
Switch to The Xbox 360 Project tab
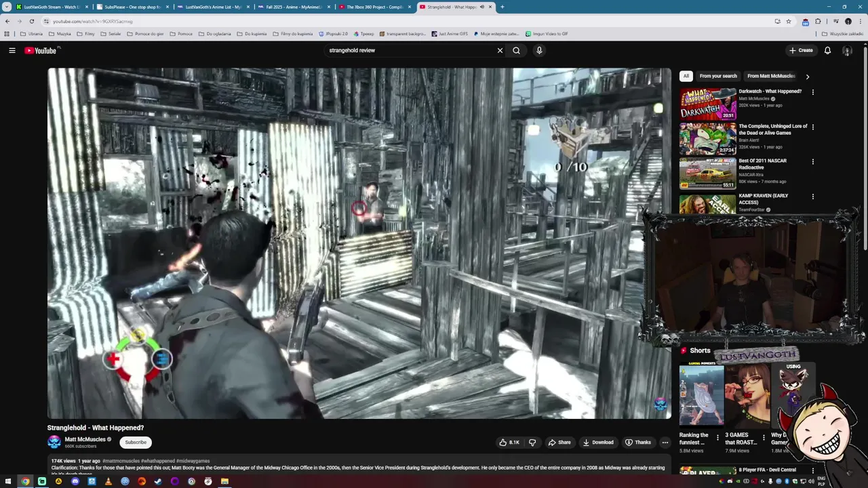coord(374,7)
